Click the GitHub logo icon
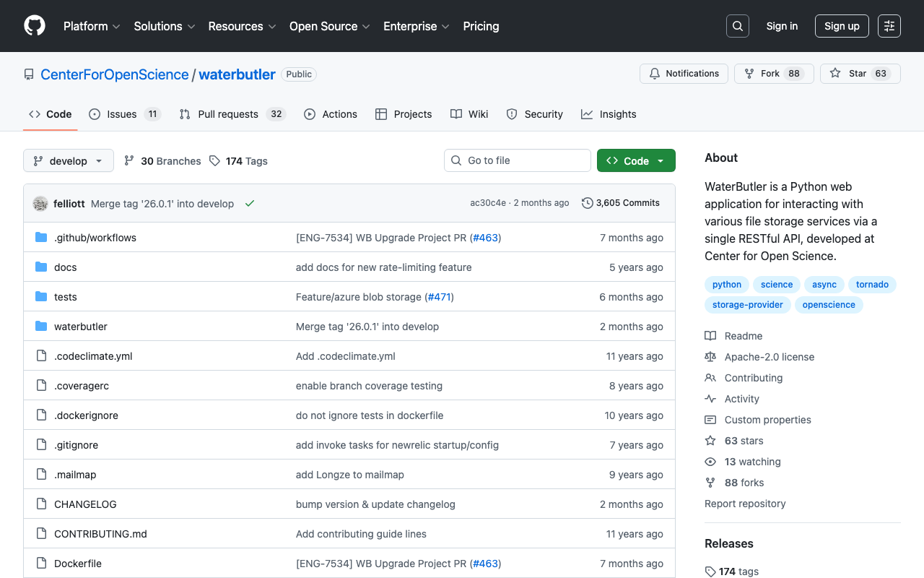This screenshot has height=578, width=924. (x=34, y=26)
